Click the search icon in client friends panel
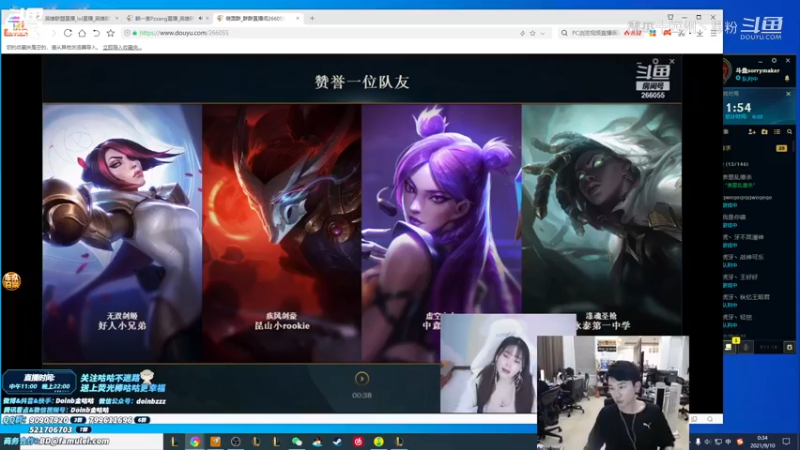This screenshot has width=800, height=450. (x=789, y=132)
